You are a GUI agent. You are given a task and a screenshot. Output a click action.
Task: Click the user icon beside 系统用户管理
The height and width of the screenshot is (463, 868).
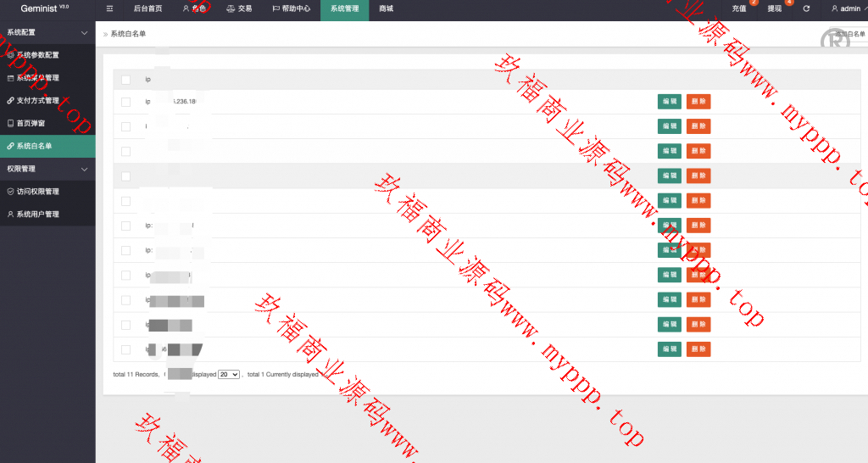(10, 215)
